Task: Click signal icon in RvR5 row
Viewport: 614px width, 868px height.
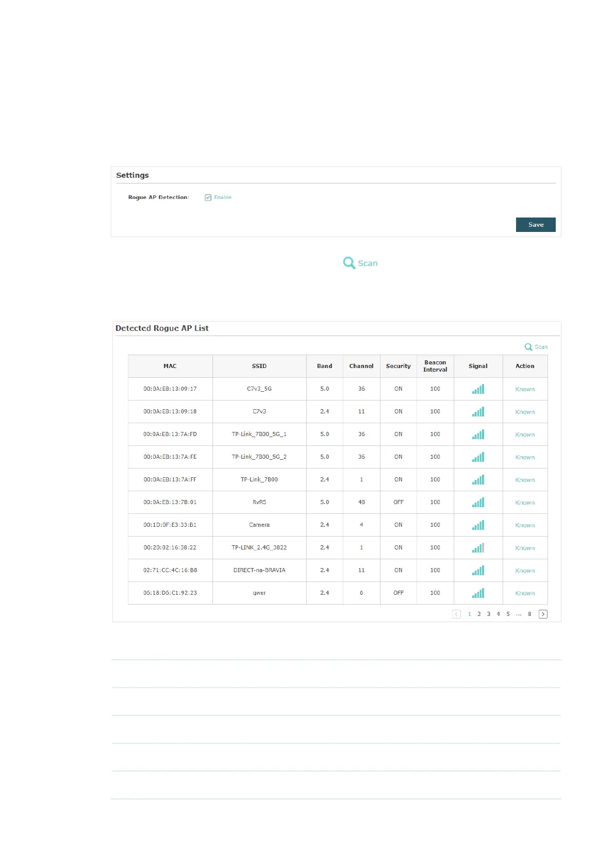Action: [478, 503]
